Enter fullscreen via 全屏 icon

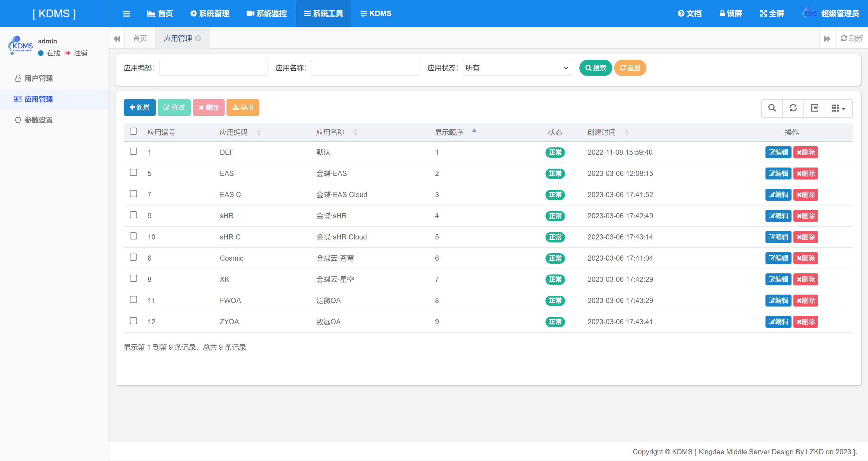(x=763, y=14)
